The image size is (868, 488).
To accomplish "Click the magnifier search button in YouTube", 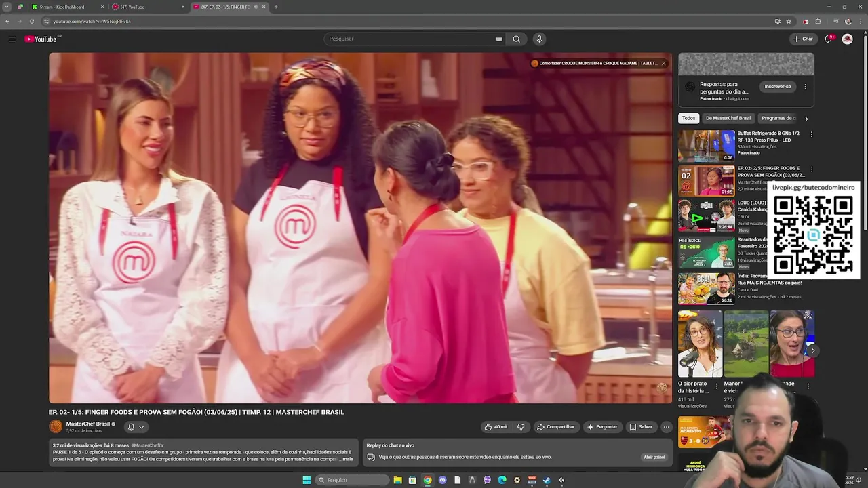I will [x=516, y=39].
